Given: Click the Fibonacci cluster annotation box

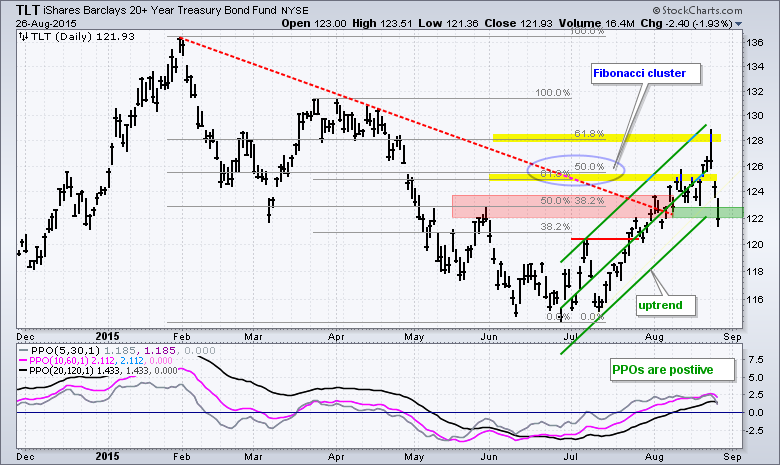Looking at the screenshot, I should [646, 74].
